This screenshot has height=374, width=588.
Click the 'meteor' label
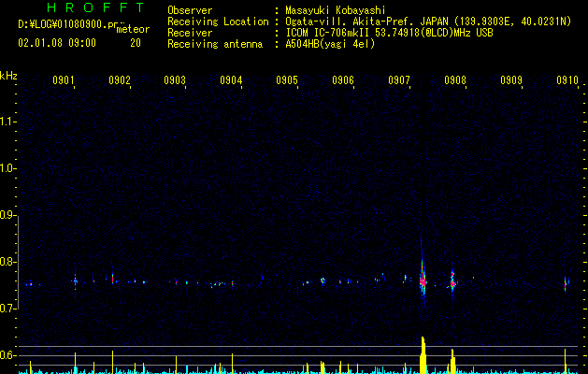(133, 29)
